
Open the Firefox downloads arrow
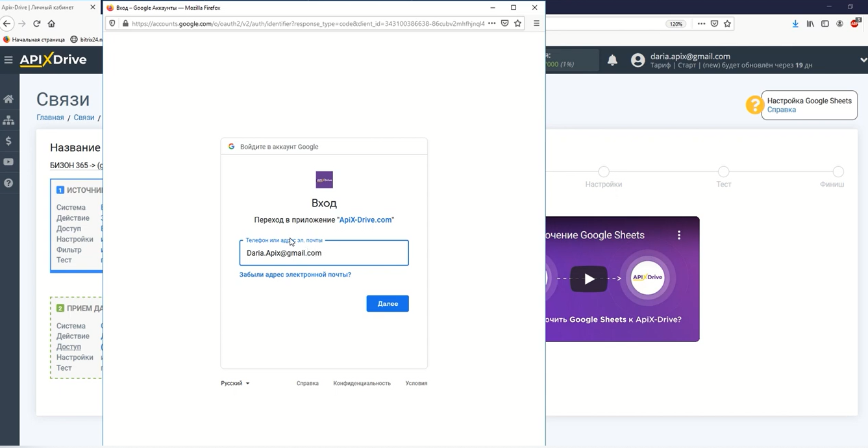tap(795, 24)
